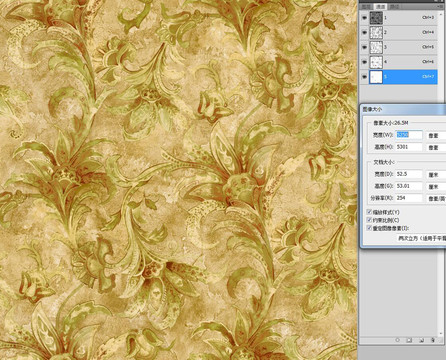Select channel 3 thumbnail
Viewport: 446px width, 360px height.
point(376,47)
